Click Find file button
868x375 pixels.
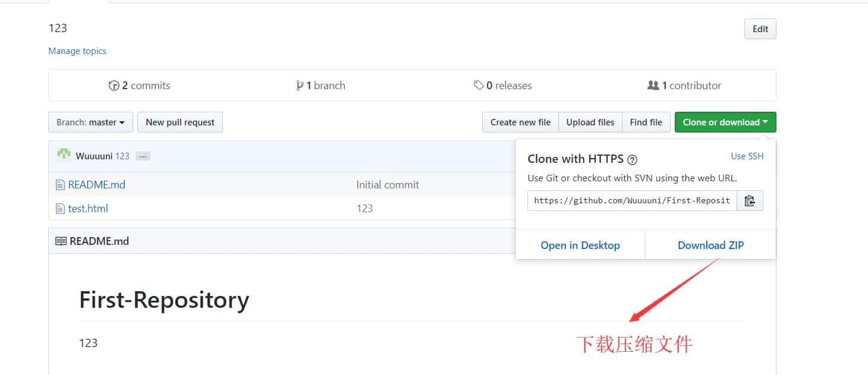coord(646,122)
